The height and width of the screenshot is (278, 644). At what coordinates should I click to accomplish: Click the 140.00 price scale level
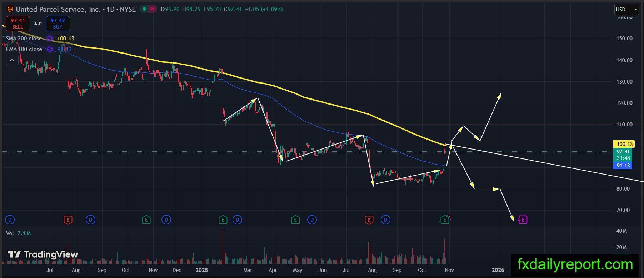624,60
